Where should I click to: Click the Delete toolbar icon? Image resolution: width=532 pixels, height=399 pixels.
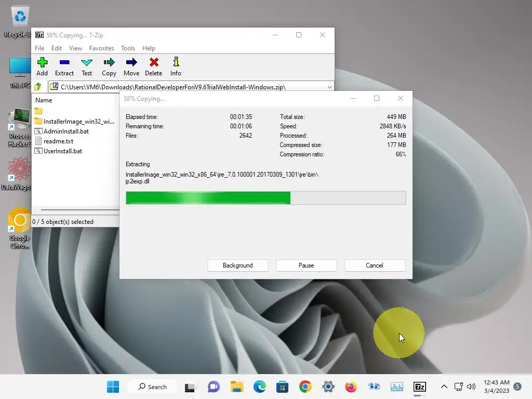click(154, 66)
